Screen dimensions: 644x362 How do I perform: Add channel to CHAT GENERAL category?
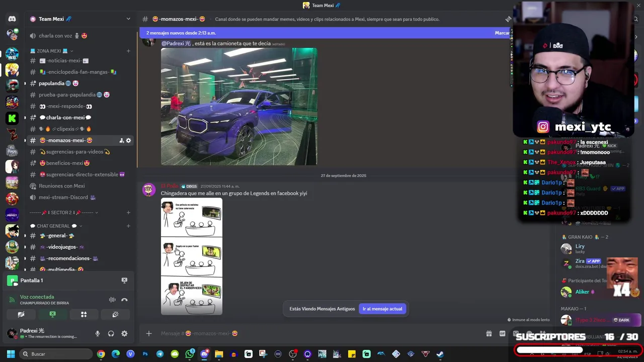[128, 226]
